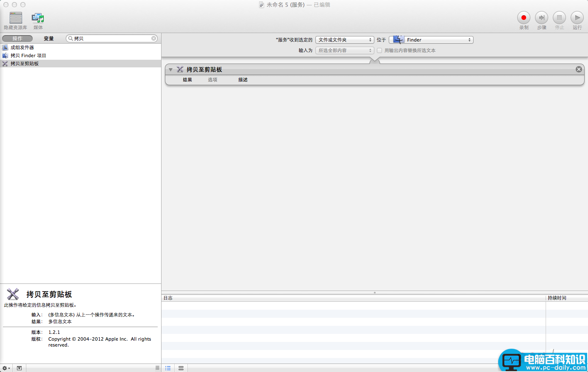This screenshot has width=588, height=372.
Task: Show the log list view button
Action: pos(168,368)
